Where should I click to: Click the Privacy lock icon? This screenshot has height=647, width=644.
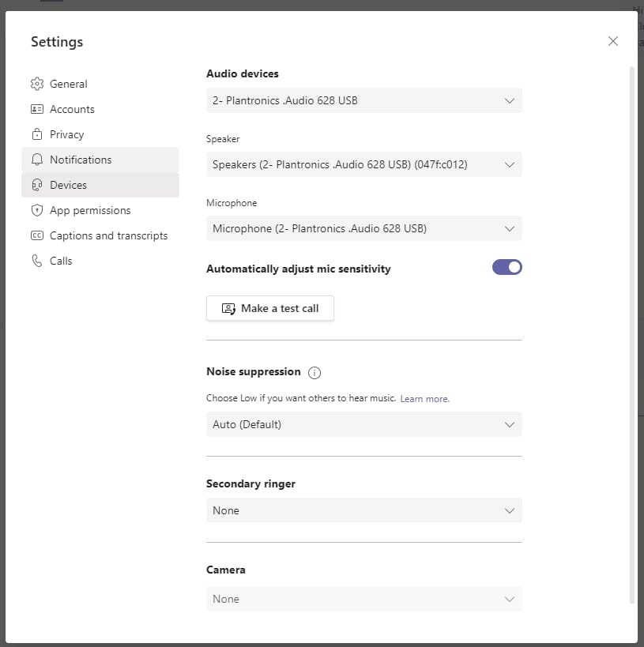(x=36, y=134)
